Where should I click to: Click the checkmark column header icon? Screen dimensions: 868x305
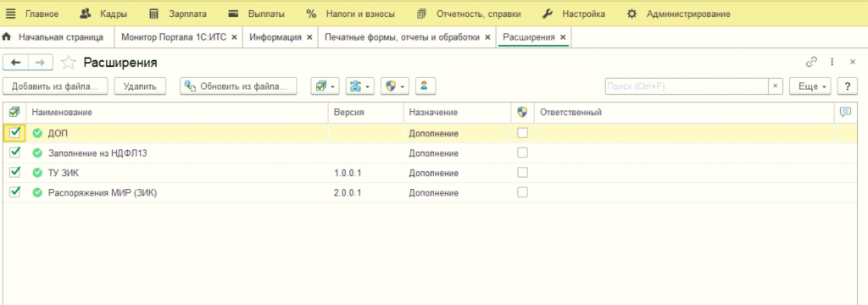point(15,112)
